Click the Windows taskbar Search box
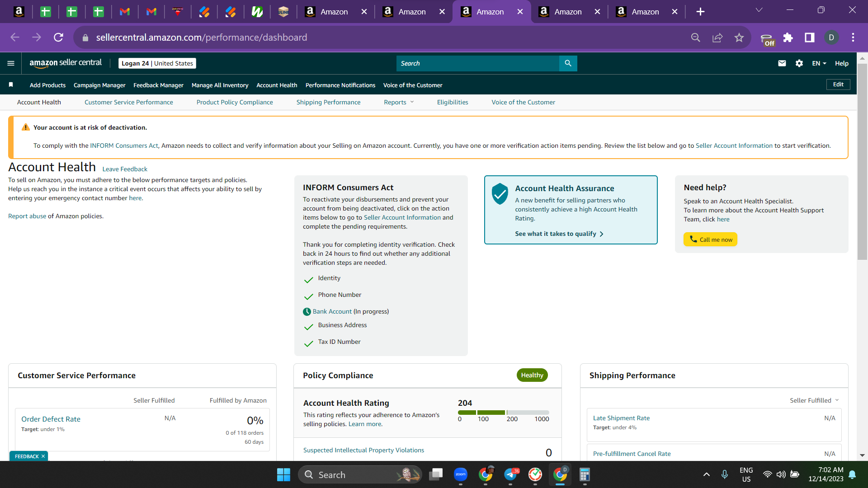Viewport: 868px width, 488px height. [x=360, y=474]
